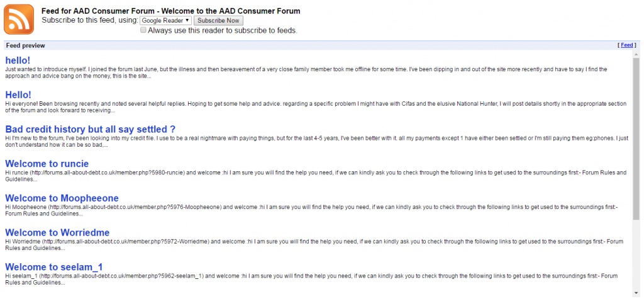Screen dimensions: 644x301
Task: Click the 'Always use this reader' label text
Action: (222, 30)
